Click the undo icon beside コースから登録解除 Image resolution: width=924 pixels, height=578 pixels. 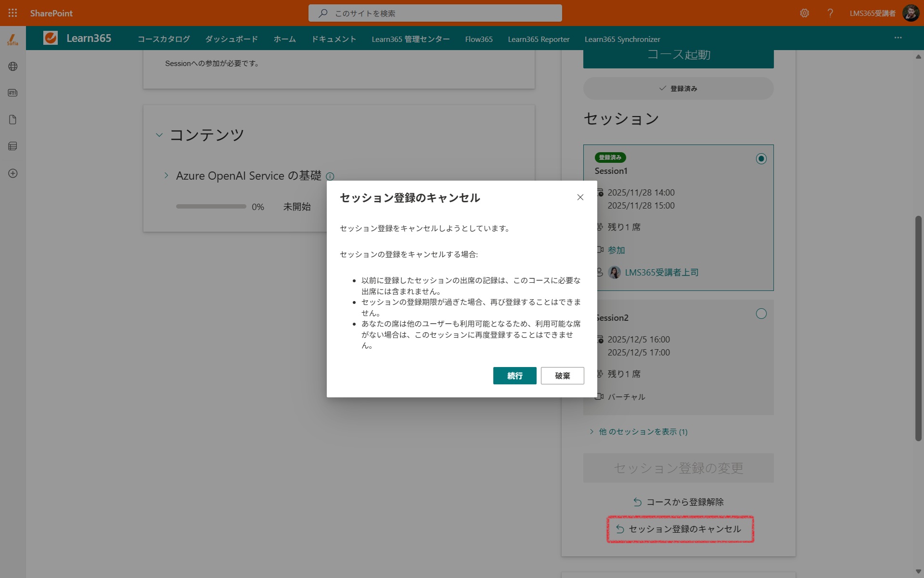pyautogui.click(x=638, y=502)
